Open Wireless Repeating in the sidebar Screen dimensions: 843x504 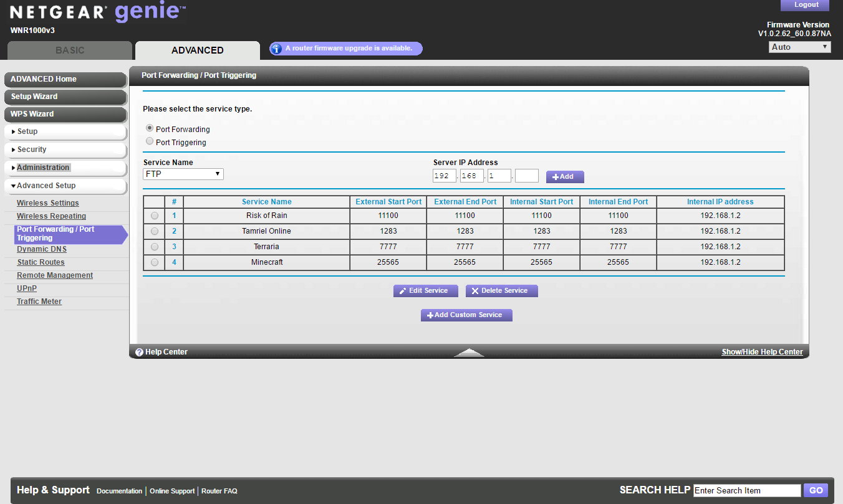[51, 216]
